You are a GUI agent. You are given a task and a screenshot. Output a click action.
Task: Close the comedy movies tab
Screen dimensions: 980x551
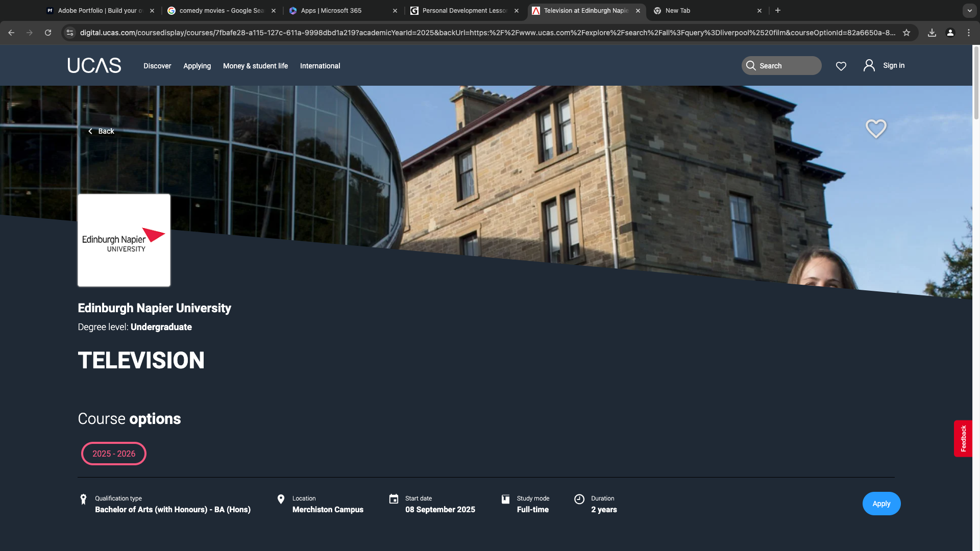(x=274, y=10)
